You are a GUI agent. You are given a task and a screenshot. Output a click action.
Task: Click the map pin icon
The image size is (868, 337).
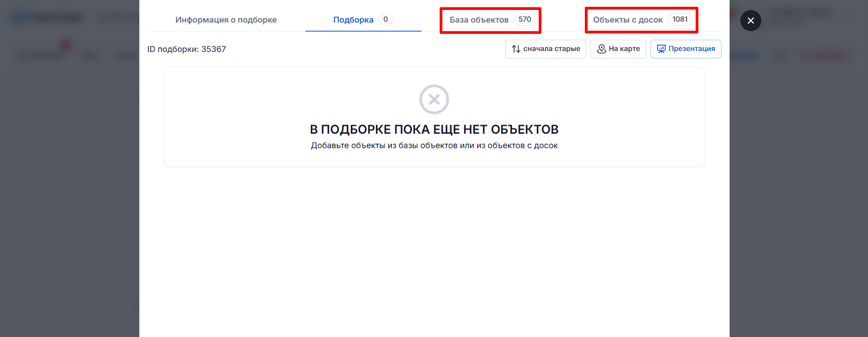coord(601,49)
